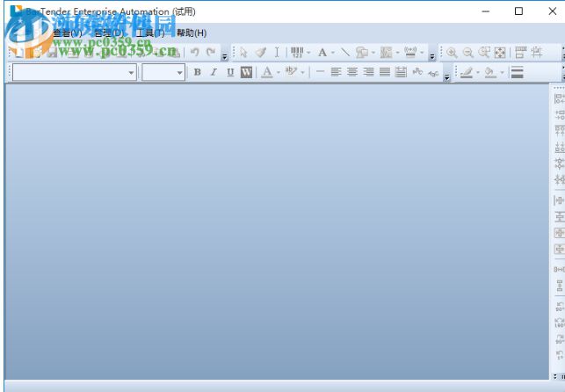This screenshot has width=565, height=392.
Task: Expand font color dropdown arrow
Action: coord(279,73)
